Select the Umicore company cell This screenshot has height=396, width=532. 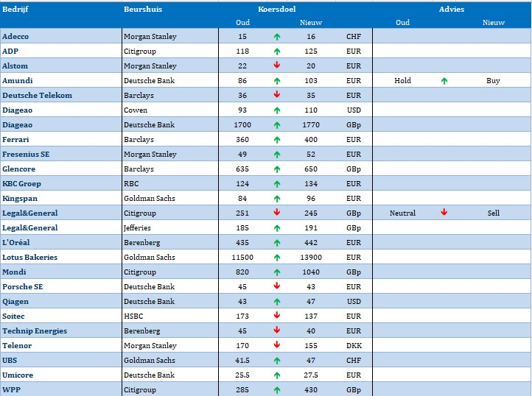pos(61,375)
